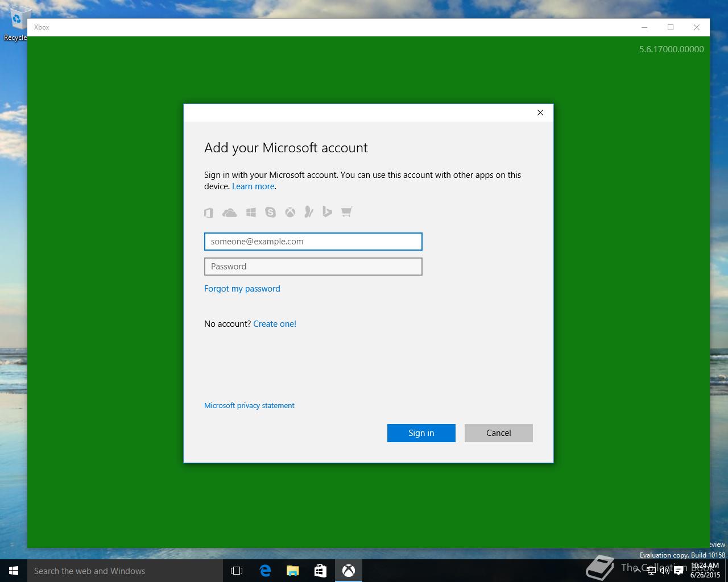Click the MSN butterfly icon

[309, 212]
